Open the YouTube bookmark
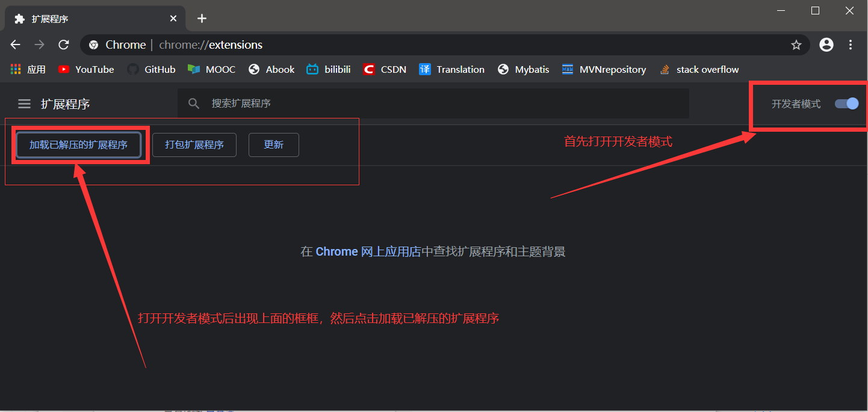 point(86,69)
